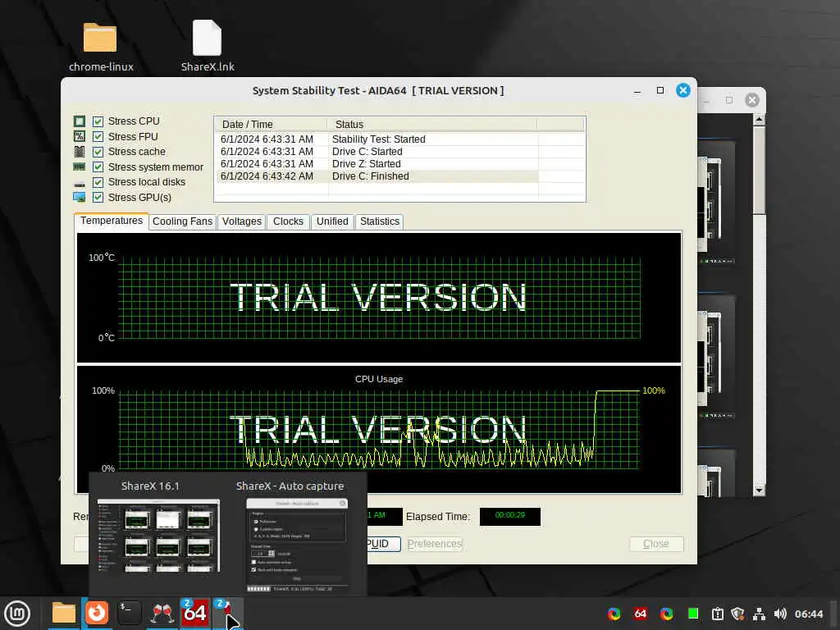Screen dimensions: 840x630
Task: Close the background window behind AIDA64
Action: 752,100
